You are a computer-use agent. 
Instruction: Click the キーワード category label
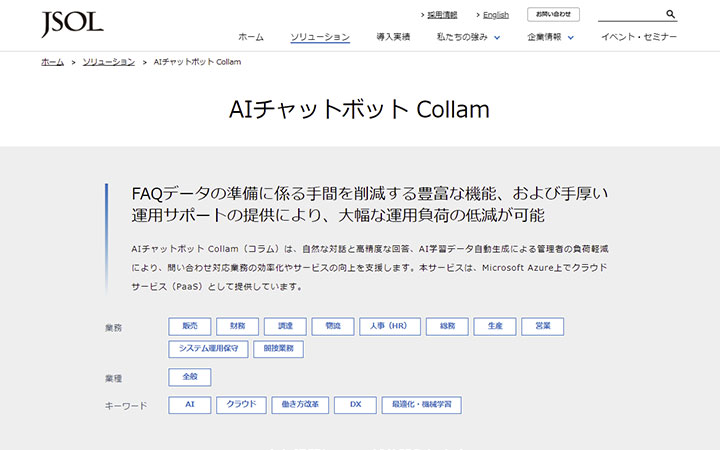(x=126, y=406)
